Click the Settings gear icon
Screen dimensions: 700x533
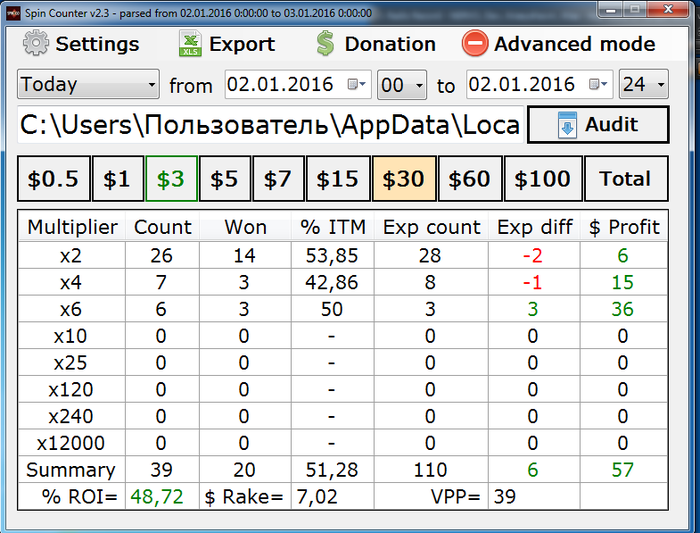[x=36, y=43]
